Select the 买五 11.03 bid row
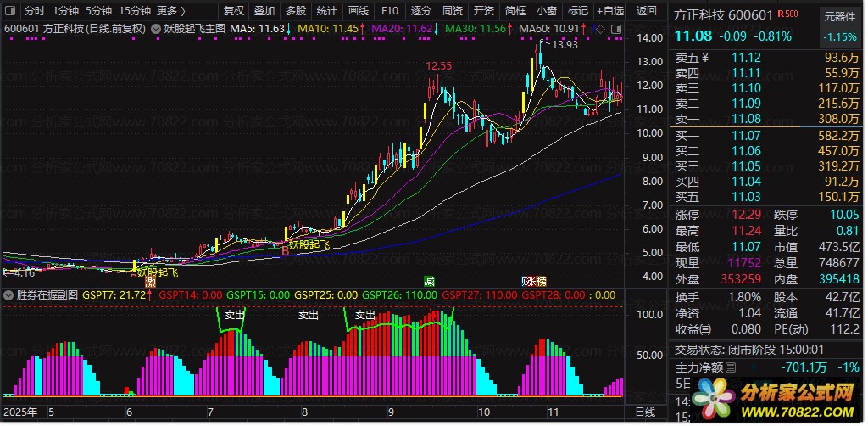 767,197
